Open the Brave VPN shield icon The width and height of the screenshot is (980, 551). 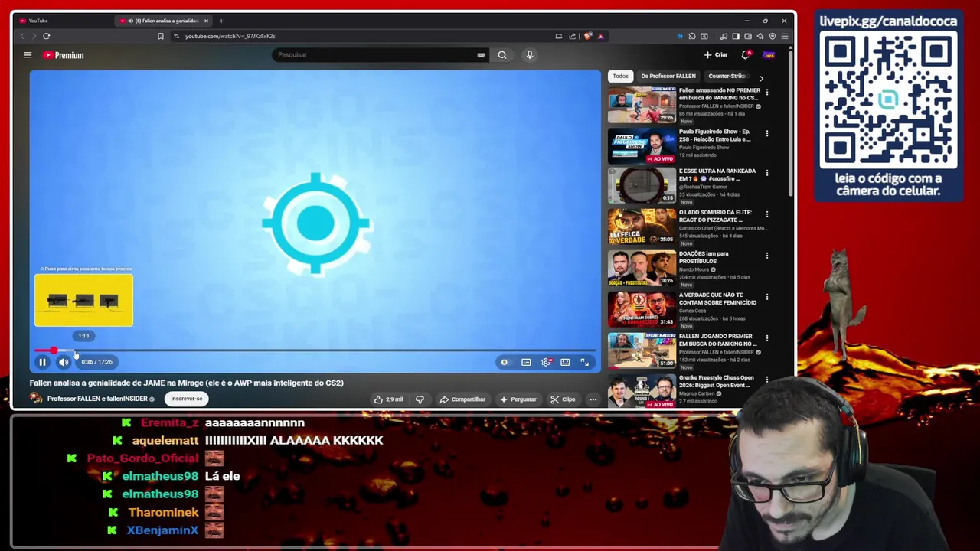coord(773,36)
